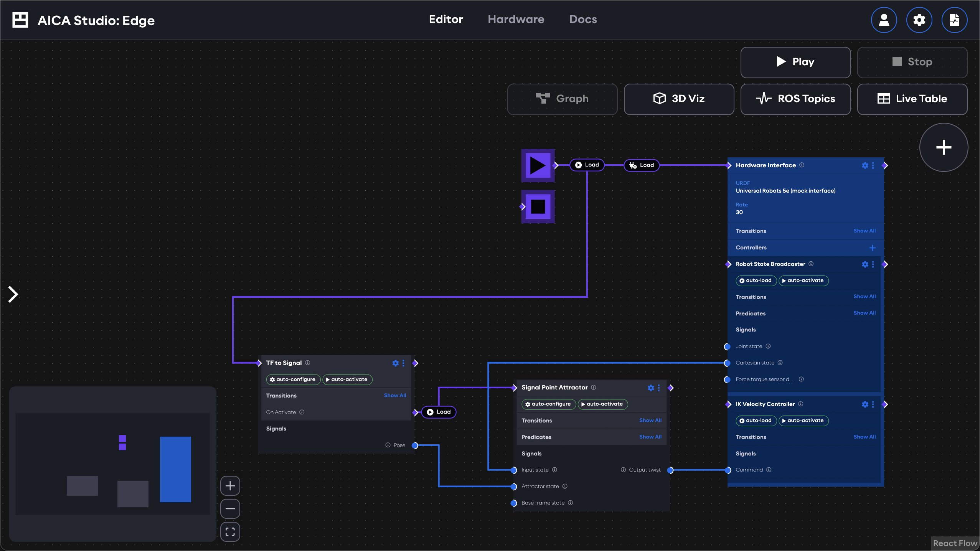The width and height of the screenshot is (980, 551).
Task: Show all Robot State Broadcaster predicates
Action: coord(865,313)
